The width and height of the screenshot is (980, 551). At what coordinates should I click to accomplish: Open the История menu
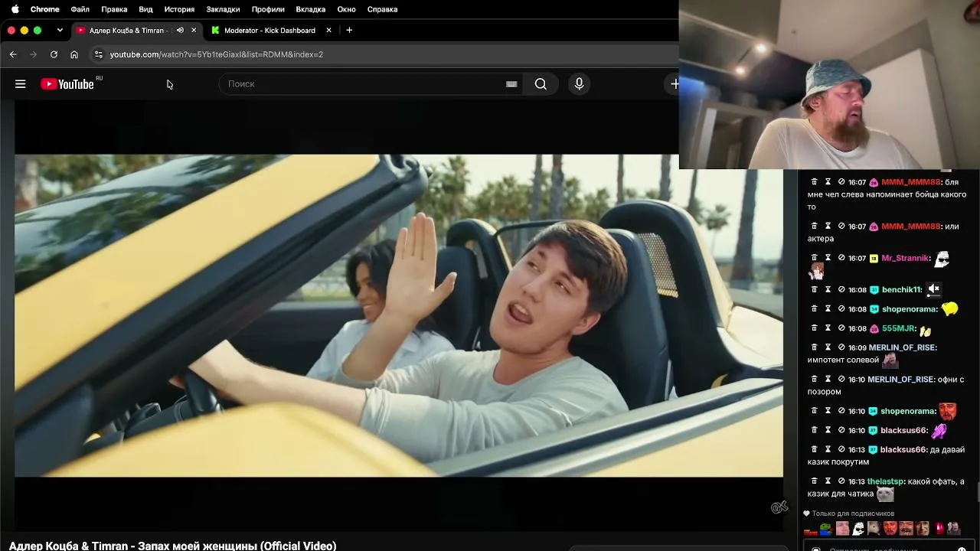pos(179,9)
